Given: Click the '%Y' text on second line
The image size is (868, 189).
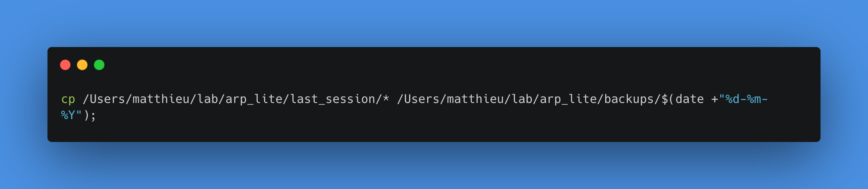Looking at the screenshot, I should [x=68, y=115].
